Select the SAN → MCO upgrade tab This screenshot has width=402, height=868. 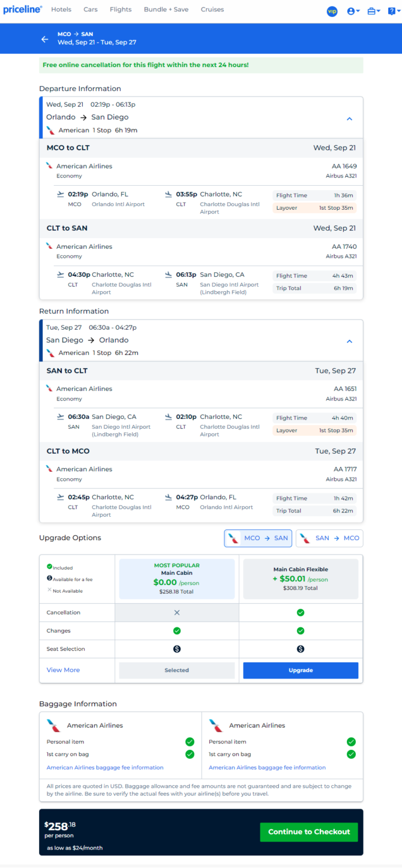329,538
